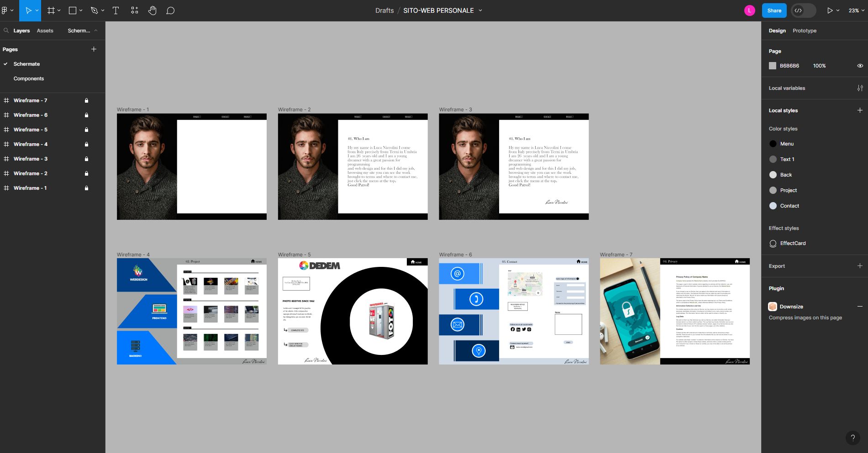Click page background color swatch B6B6B6
Image resolution: width=868 pixels, height=453 pixels.
(773, 66)
